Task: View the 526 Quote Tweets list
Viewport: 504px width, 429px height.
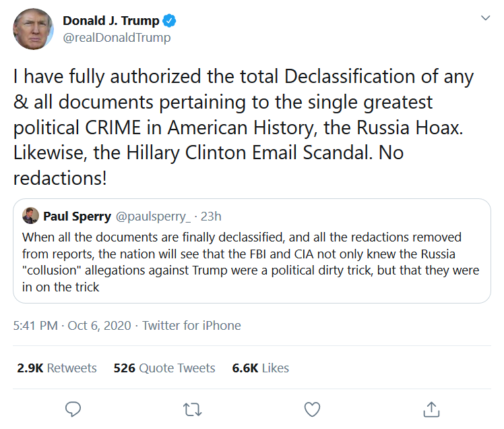Action: 164,368
